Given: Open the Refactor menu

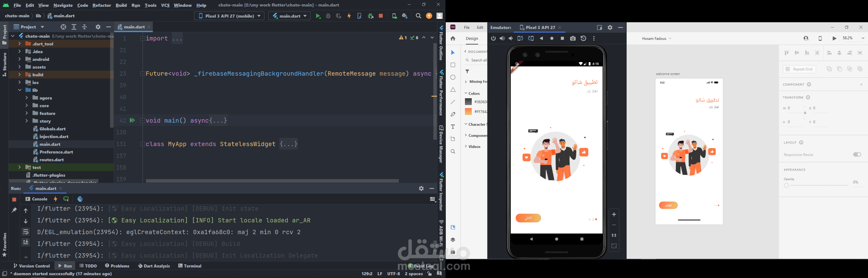Looking at the screenshot, I should (x=102, y=5).
